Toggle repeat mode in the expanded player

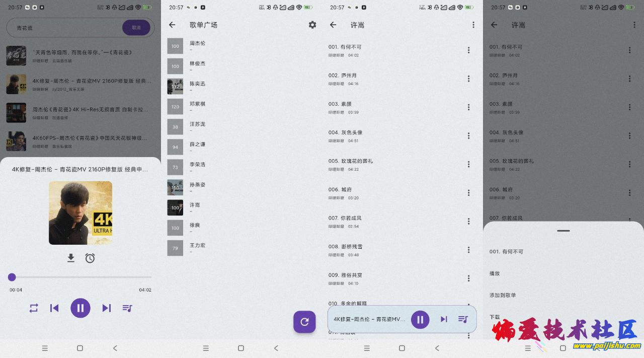tap(34, 308)
